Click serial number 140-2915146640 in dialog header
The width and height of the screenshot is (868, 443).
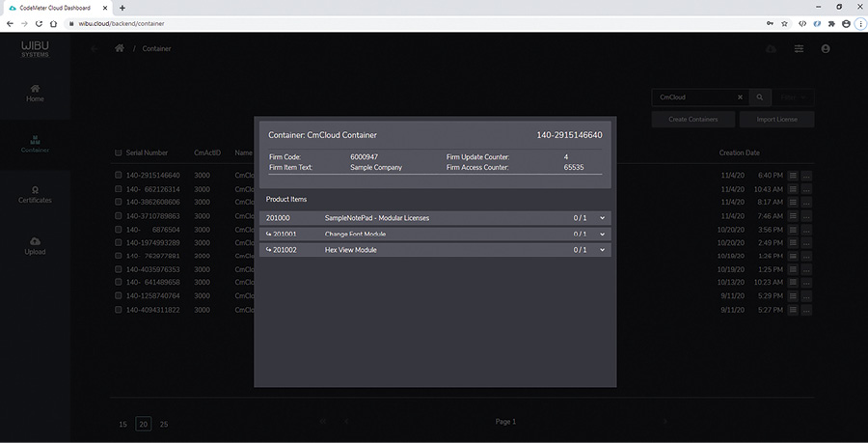[569, 135]
